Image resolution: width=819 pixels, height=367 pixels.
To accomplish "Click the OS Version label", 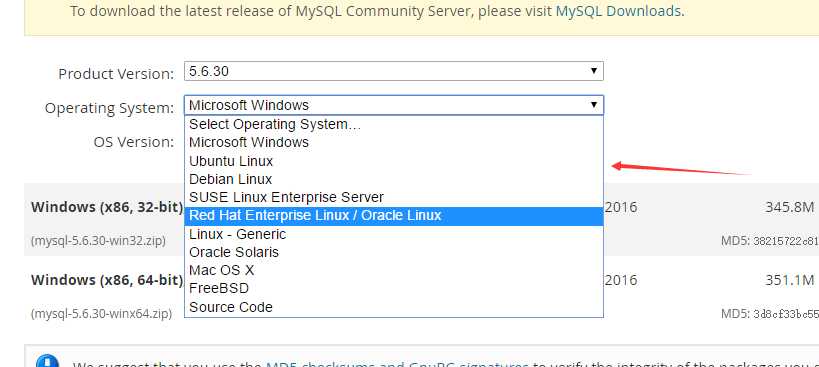I will (134, 142).
